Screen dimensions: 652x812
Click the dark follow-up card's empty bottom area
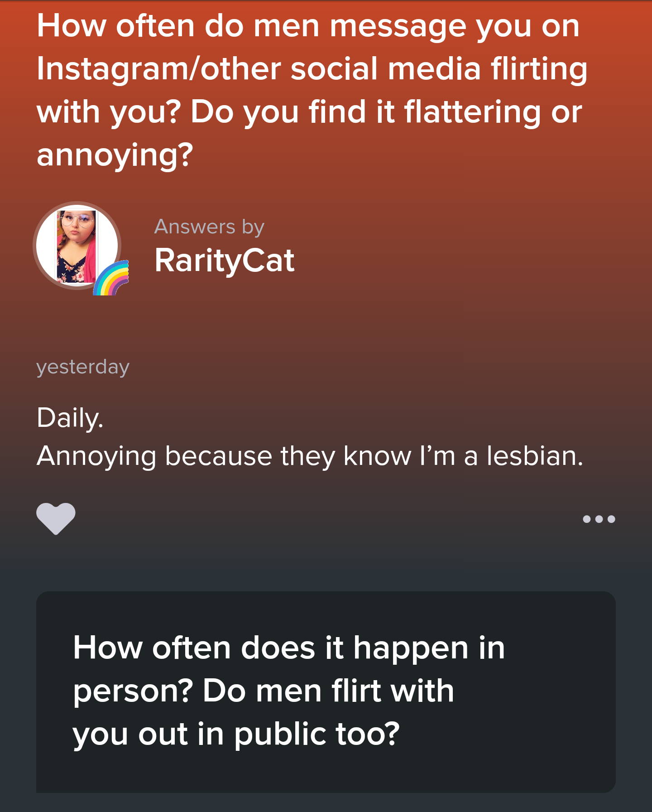(326, 773)
